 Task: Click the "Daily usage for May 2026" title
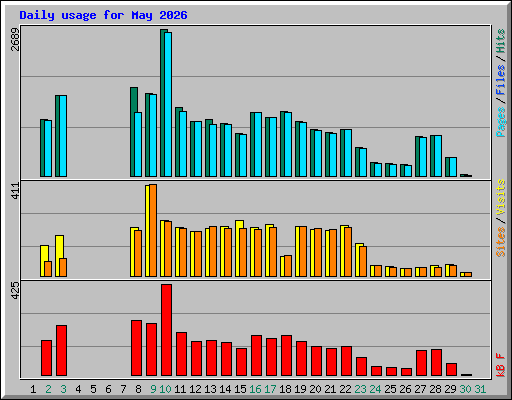[x=103, y=15]
